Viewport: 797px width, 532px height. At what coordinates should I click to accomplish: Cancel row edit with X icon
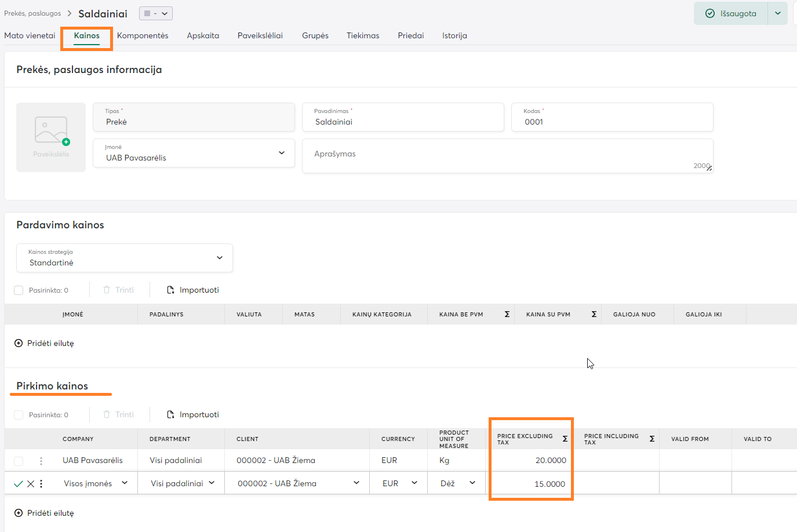point(31,484)
